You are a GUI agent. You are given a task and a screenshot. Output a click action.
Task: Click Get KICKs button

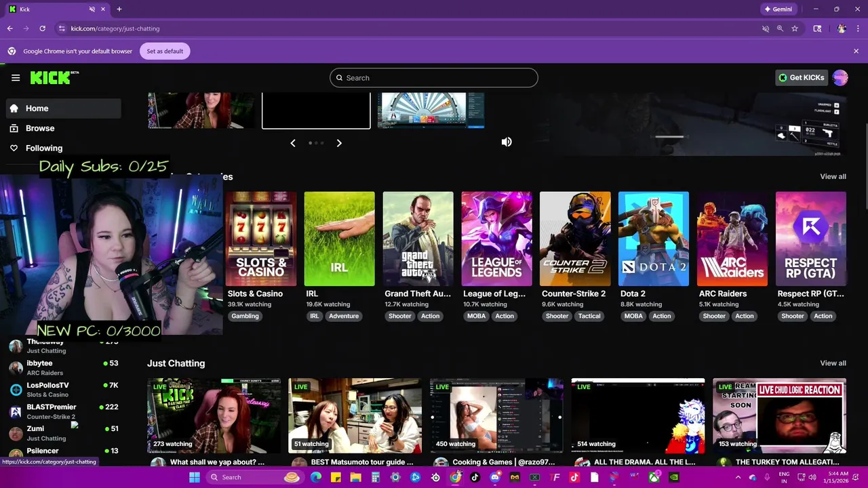(802, 77)
